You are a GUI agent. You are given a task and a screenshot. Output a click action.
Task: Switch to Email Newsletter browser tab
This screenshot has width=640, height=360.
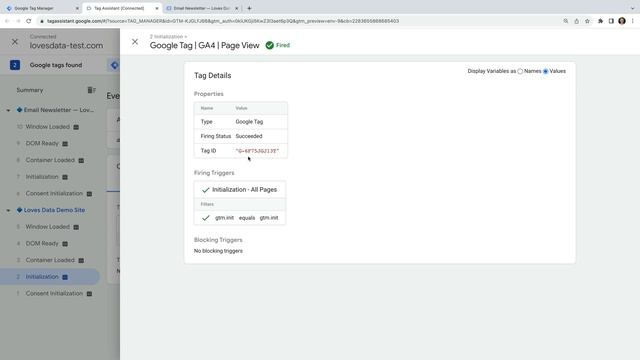click(x=202, y=8)
